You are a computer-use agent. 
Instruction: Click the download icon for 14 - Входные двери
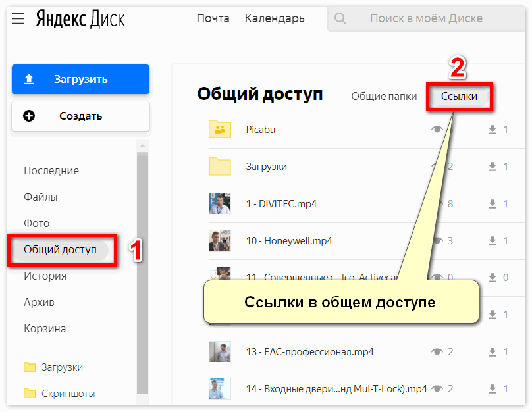(492, 389)
